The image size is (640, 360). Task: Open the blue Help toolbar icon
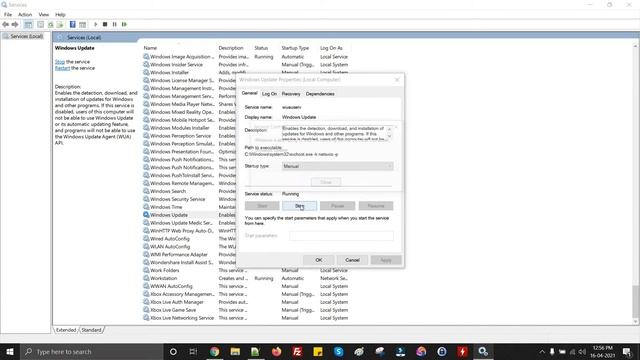point(73,24)
